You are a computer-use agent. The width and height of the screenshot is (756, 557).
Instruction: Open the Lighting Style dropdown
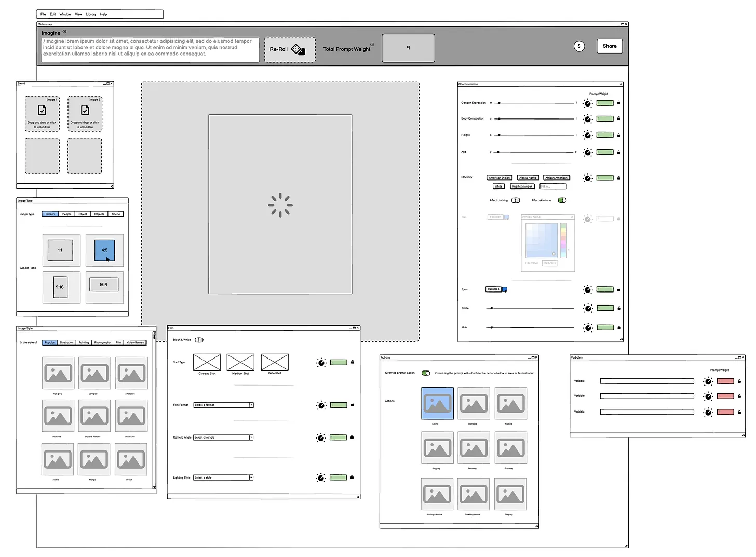click(223, 478)
